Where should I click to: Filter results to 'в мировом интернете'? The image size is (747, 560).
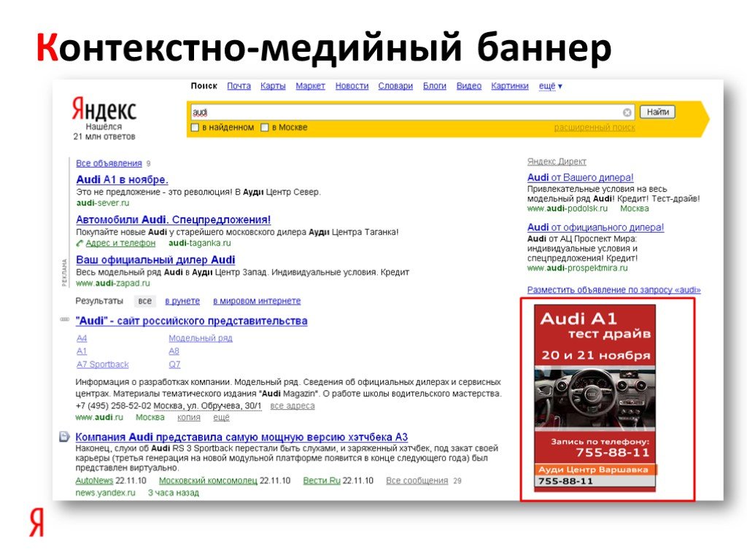point(257,301)
